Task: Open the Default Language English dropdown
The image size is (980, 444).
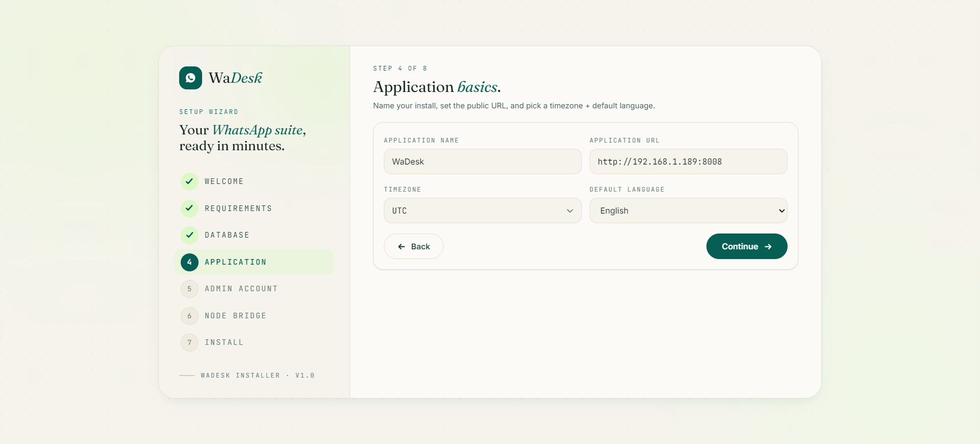Action: 688,211
